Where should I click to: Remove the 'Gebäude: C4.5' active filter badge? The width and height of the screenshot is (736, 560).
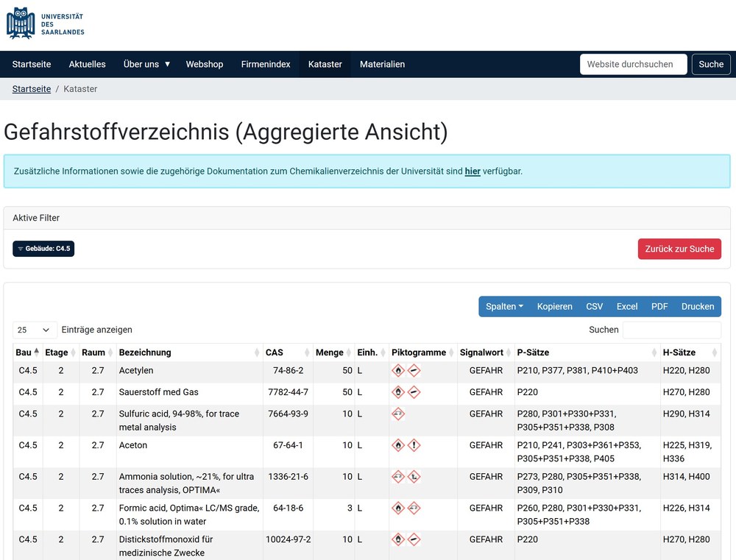click(x=43, y=249)
